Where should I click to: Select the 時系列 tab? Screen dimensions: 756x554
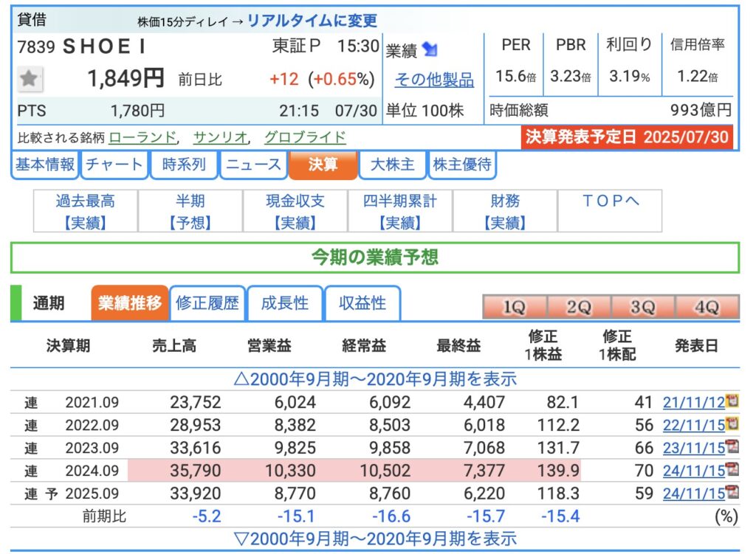(x=184, y=165)
